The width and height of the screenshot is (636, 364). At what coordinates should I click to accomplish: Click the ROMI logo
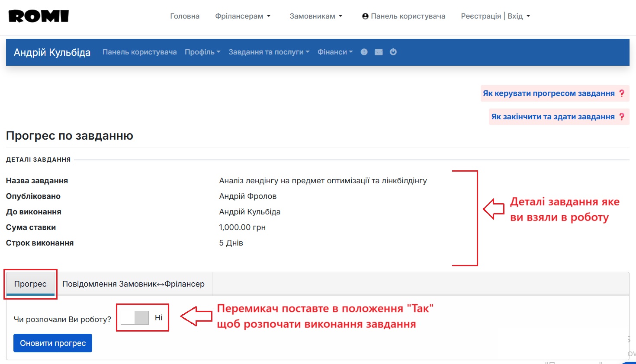pyautogui.click(x=38, y=16)
